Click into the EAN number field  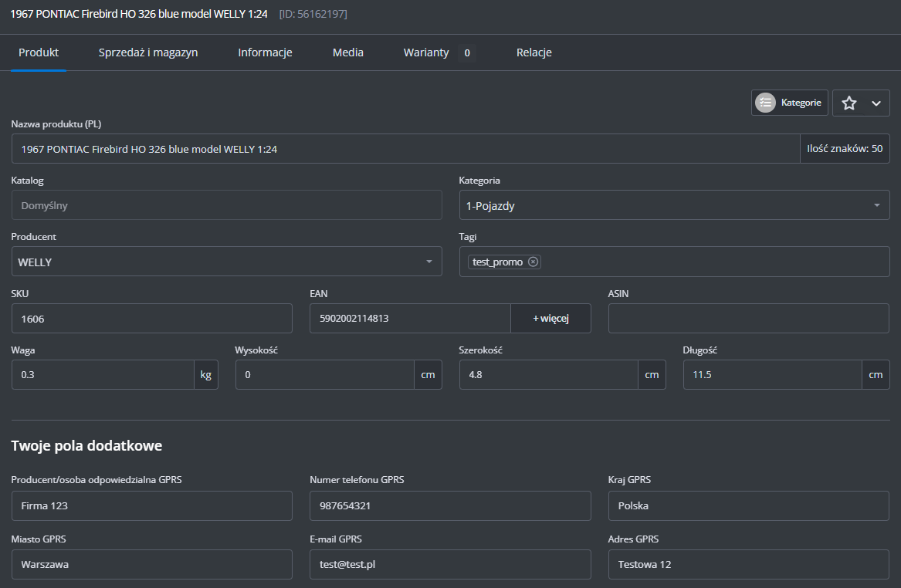pos(409,318)
